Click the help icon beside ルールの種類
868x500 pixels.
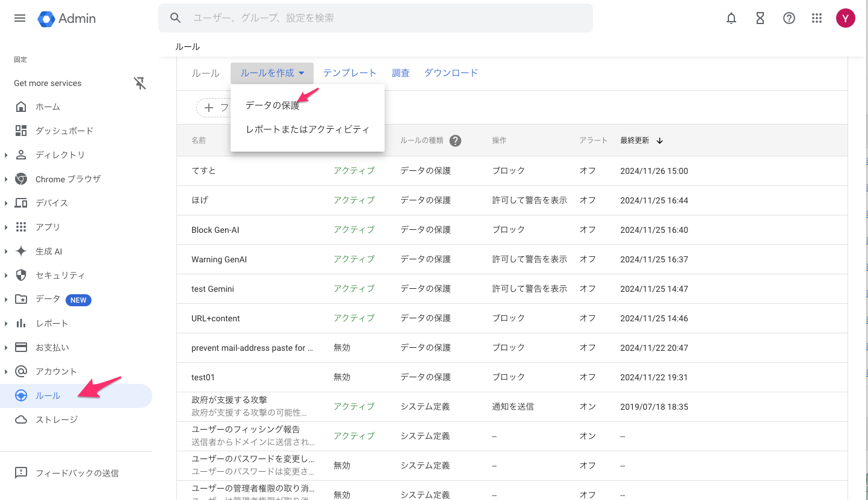[456, 140]
